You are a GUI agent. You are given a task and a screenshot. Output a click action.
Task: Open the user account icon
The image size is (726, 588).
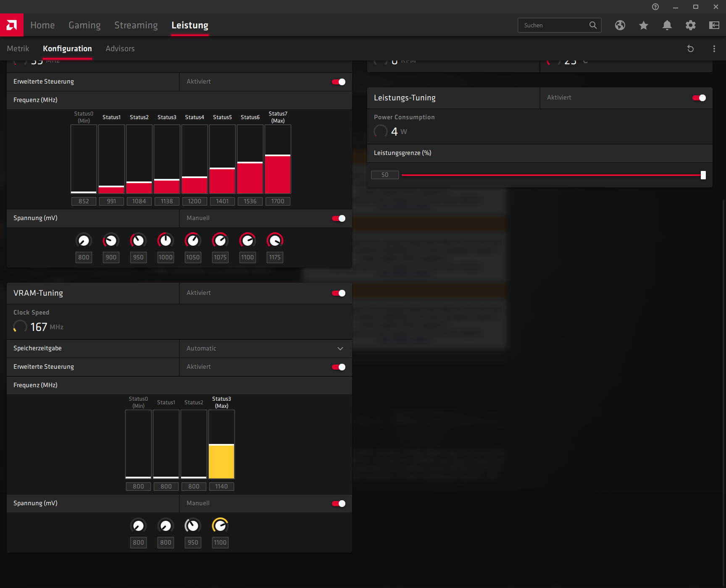[x=714, y=25]
